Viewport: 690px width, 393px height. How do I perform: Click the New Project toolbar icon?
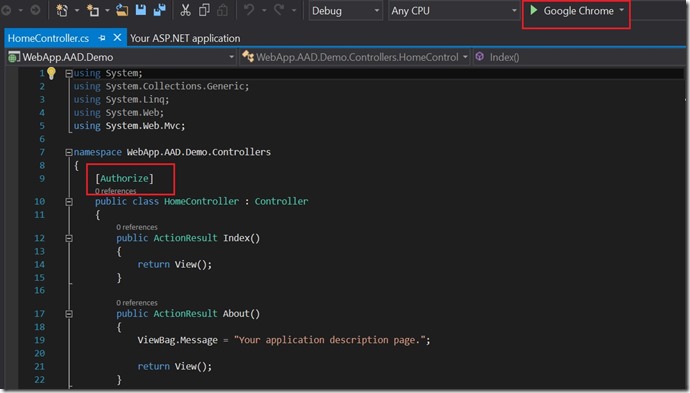pos(62,10)
